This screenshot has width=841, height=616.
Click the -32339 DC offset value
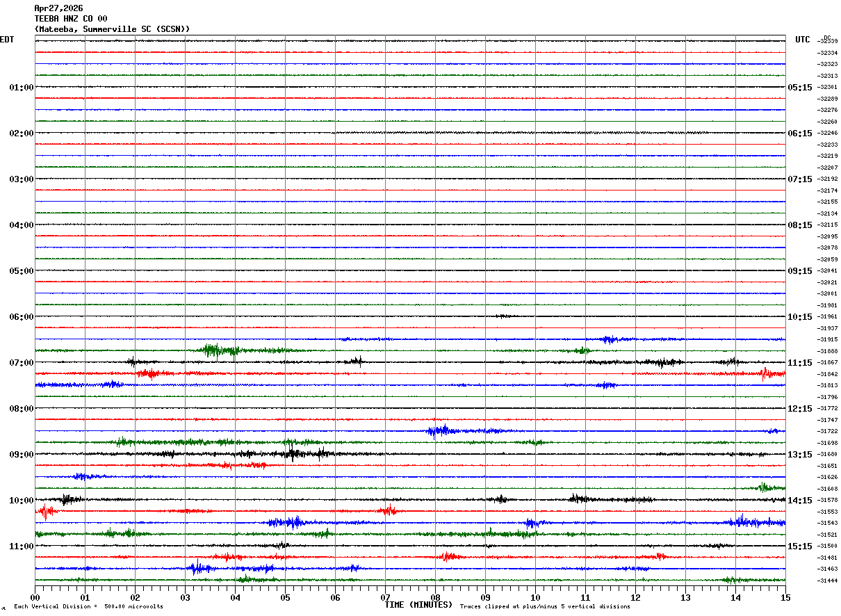click(x=828, y=42)
